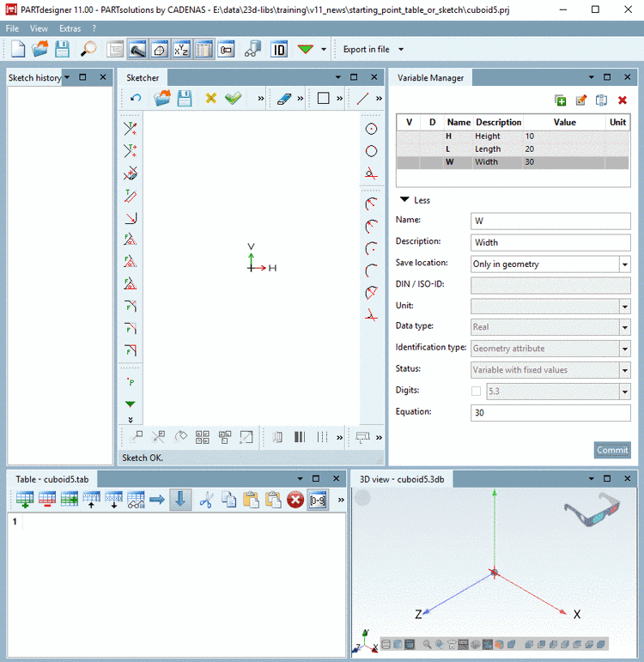Click Duplicate variable icon in Variable Manager
The image size is (644, 662).
[601, 100]
